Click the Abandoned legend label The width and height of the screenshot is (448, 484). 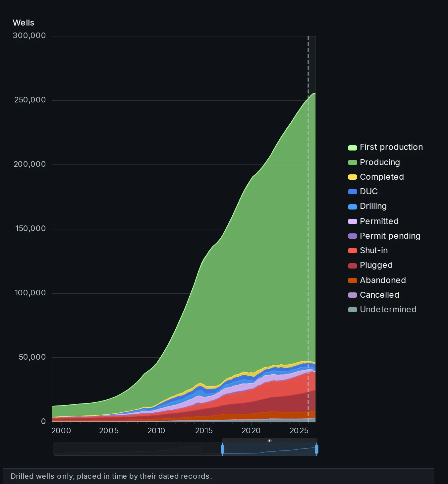coord(383,280)
